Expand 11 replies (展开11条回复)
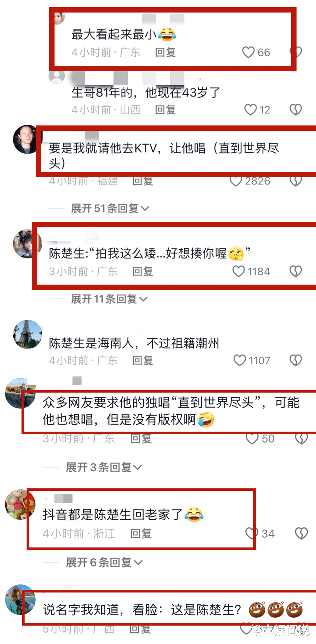Viewport: 316px width, 644px height. tap(109, 299)
